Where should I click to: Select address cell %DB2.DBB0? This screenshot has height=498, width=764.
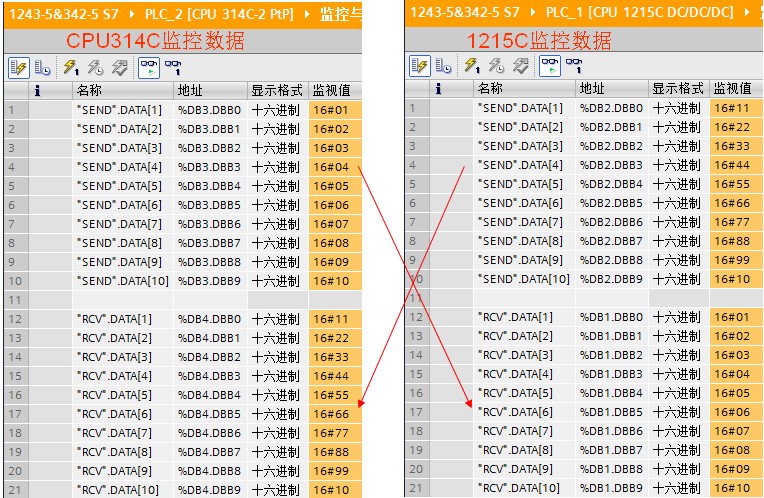point(612,108)
